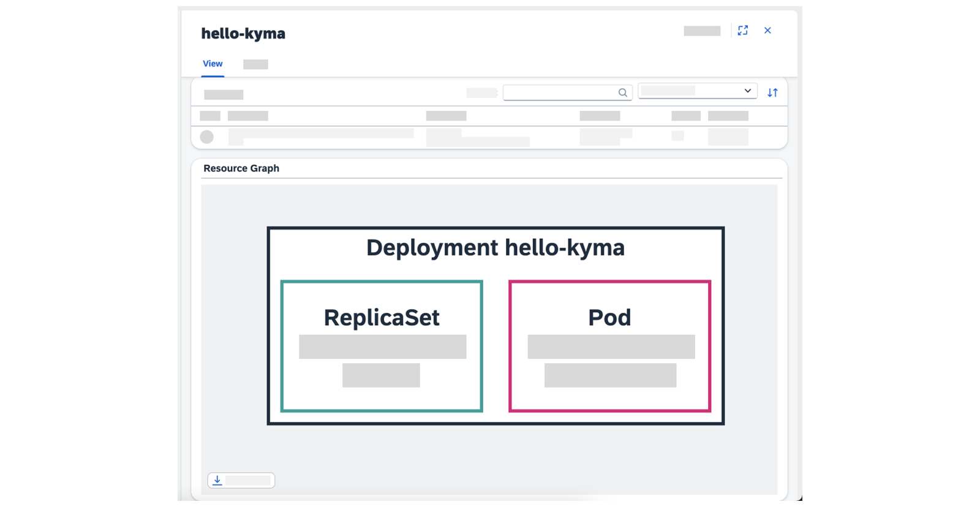
Task: Click the sort arrows icon
Action: [773, 92]
